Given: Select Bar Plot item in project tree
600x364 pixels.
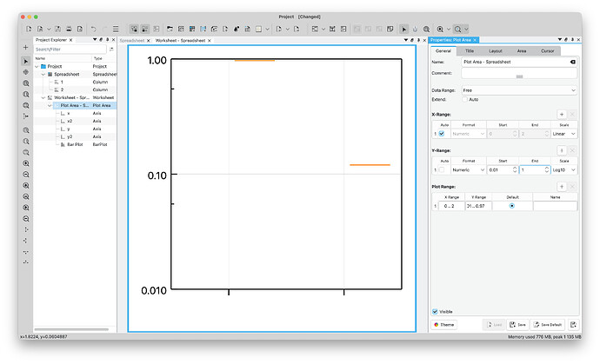Looking at the screenshot, I should (75, 144).
